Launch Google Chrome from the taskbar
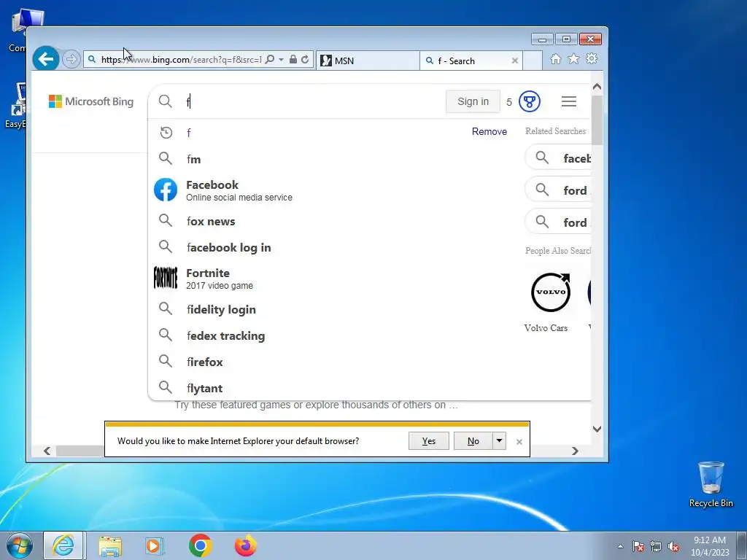 click(200, 545)
